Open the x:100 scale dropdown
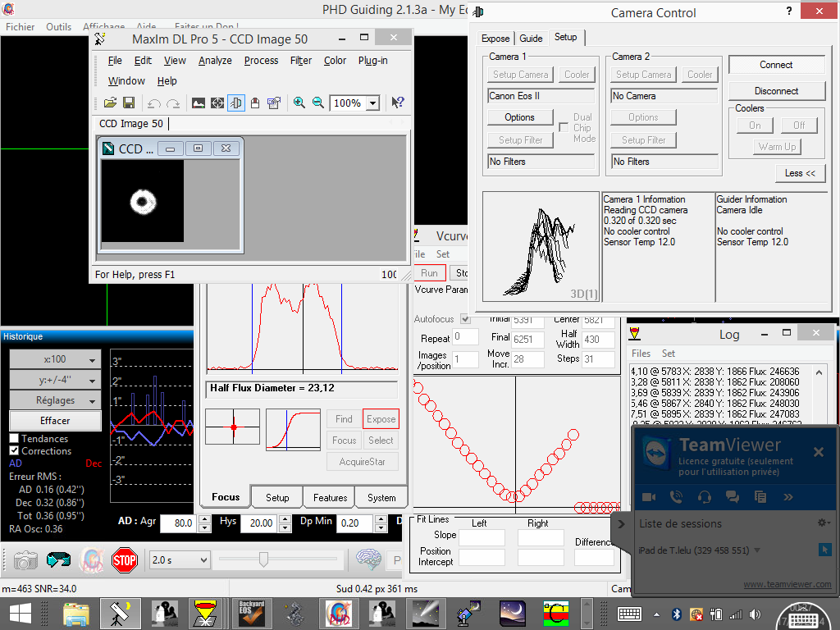Viewport: 840px width, 630px height. [x=55, y=359]
